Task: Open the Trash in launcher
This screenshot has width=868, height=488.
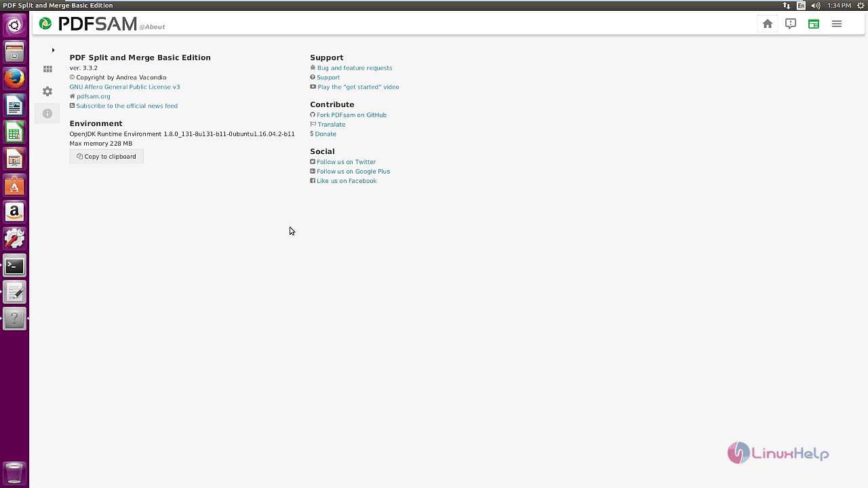Action: pos(14,472)
